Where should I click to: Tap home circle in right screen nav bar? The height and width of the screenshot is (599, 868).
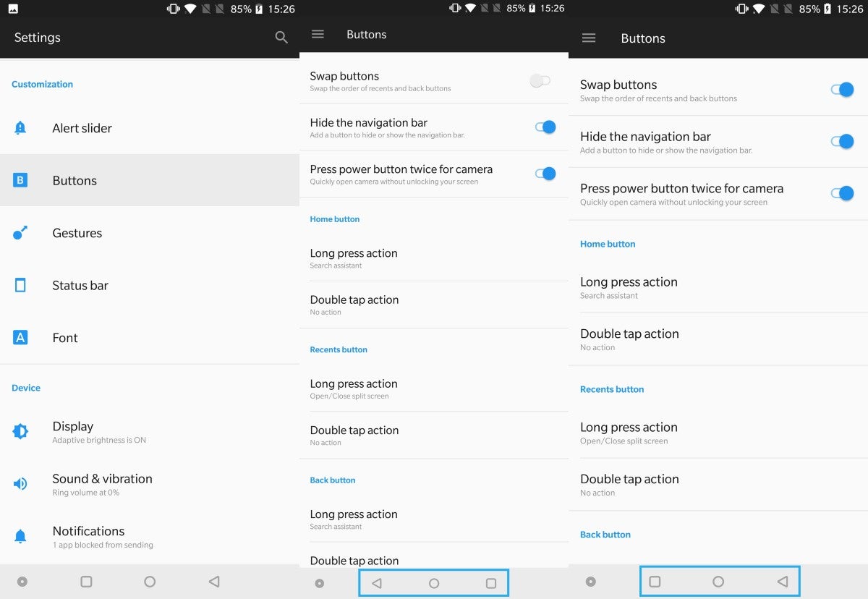click(718, 582)
